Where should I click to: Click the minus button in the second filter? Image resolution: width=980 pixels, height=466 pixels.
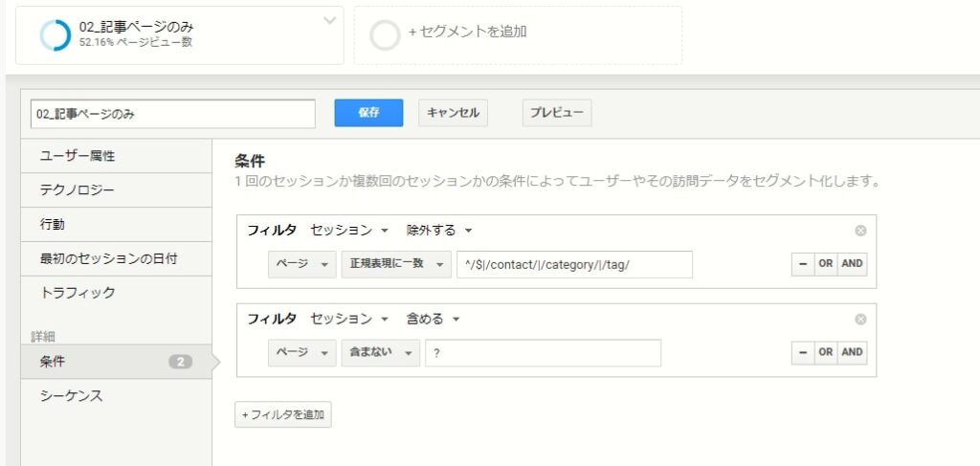pos(803,352)
